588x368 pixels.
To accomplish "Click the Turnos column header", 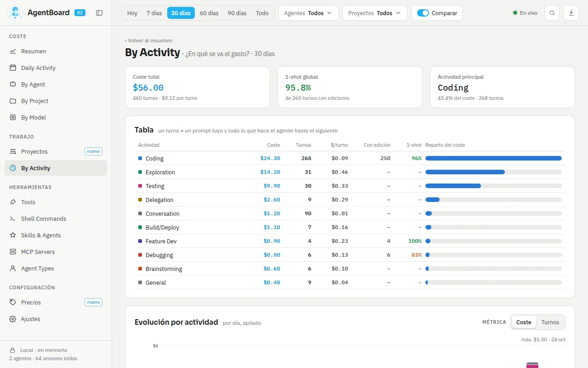I will [x=304, y=145].
